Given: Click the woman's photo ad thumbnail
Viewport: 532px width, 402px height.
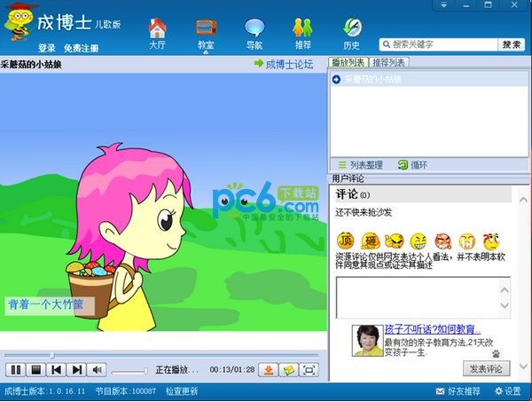Looking at the screenshot, I should [367, 340].
